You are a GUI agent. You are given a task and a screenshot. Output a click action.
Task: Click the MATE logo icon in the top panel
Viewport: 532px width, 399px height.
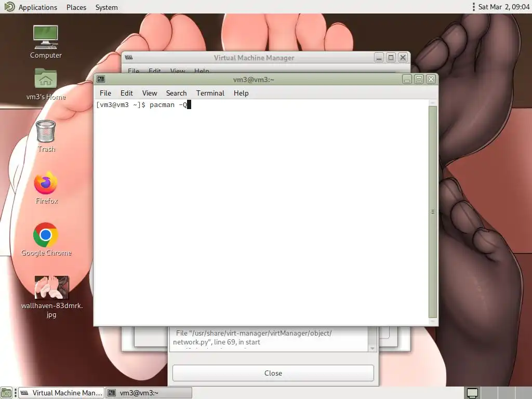[9, 7]
